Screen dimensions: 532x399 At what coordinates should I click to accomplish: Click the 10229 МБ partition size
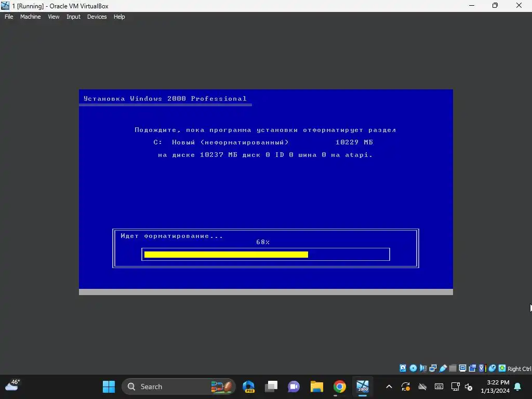point(354,142)
